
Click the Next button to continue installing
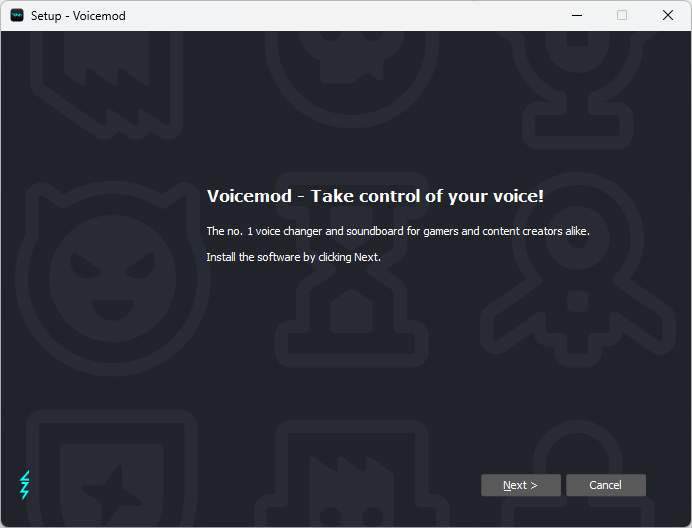point(521,485)
